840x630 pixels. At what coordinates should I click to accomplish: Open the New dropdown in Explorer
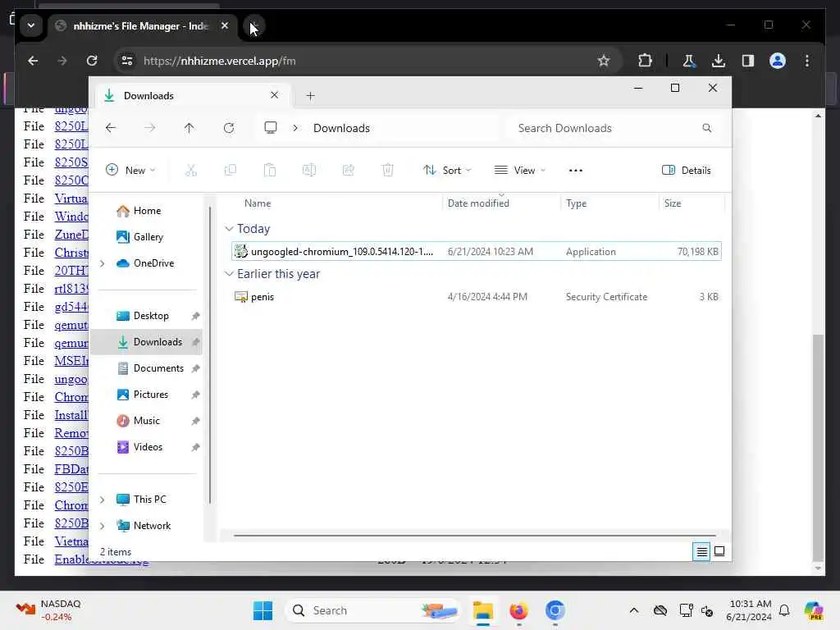tap(130, 171)
